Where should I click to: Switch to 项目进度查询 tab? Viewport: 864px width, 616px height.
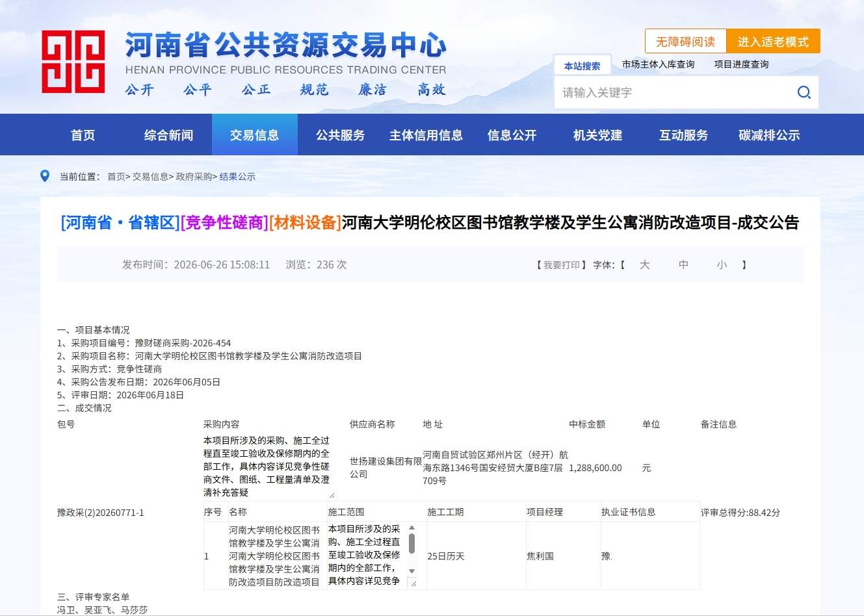pyautogui.click(x=741, y=64)
